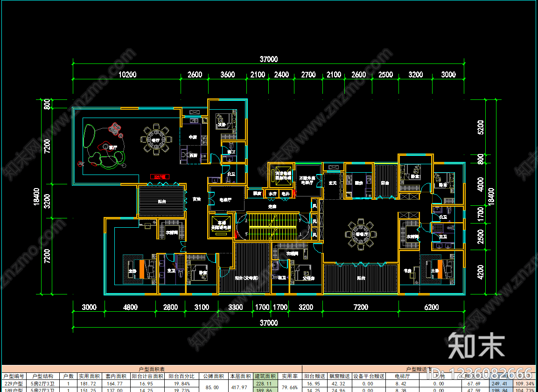Image resolution: width=538 pixels, height=392 pixels.
Task: Select the 6200 dimension label
Action: 431,307
